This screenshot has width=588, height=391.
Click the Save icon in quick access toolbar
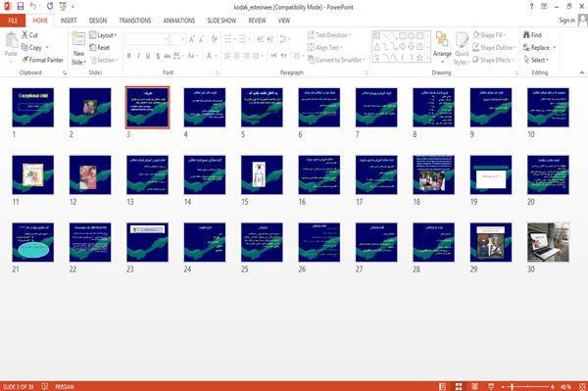pyautogui.click(x=21, y=6)
